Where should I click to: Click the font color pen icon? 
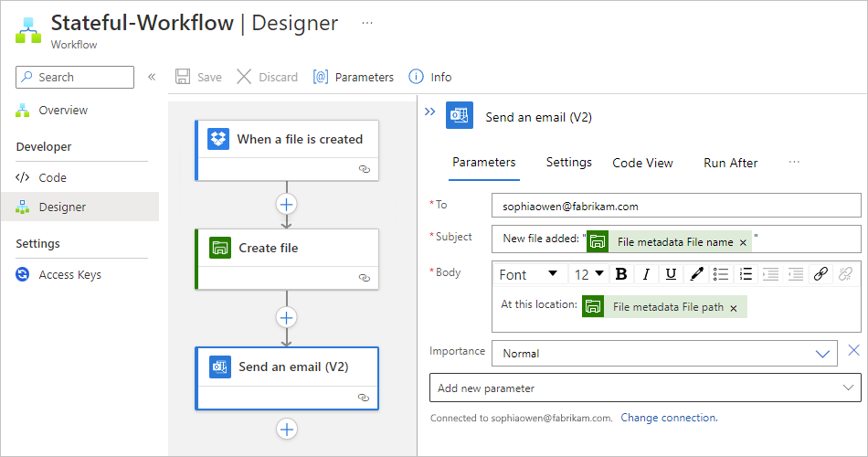696,274
